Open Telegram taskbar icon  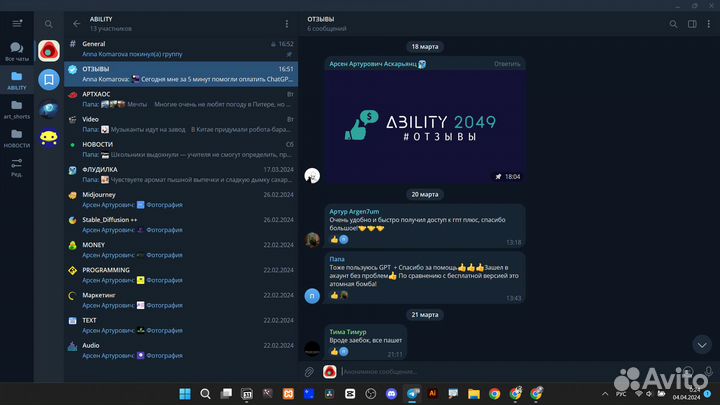(412, 394)
